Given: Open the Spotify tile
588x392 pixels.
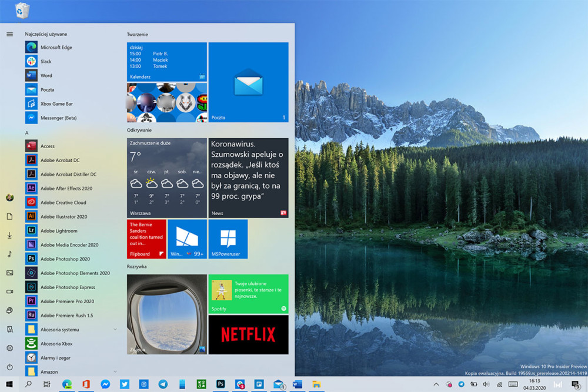Looking at the screenshot, I should (x=249, y=294).
